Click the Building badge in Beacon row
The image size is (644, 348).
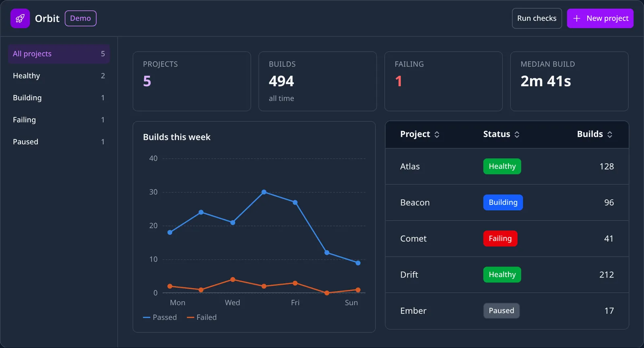[503, 203]
